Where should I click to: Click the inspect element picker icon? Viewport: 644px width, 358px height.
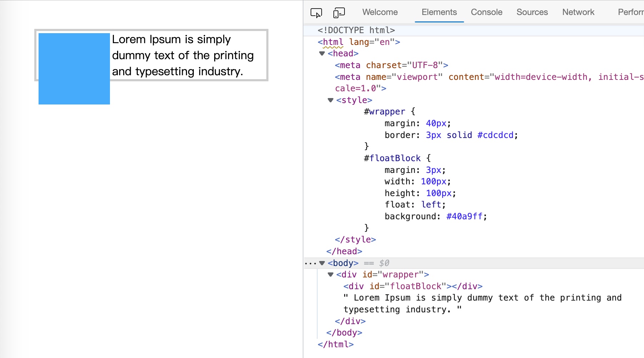tap(316, 13)
